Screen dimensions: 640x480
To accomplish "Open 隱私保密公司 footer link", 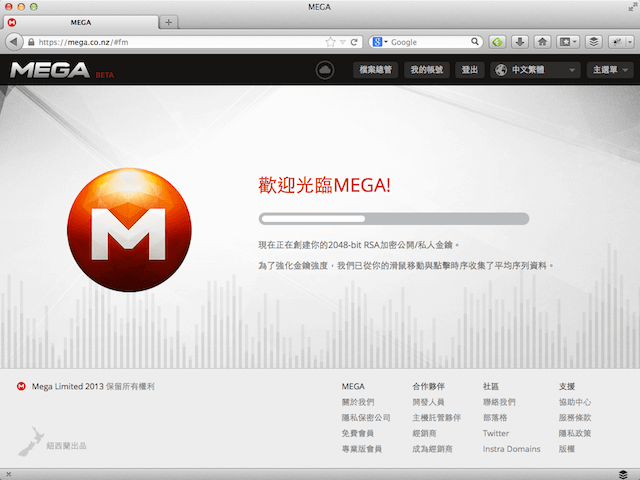I will click(x=366, y=418).
